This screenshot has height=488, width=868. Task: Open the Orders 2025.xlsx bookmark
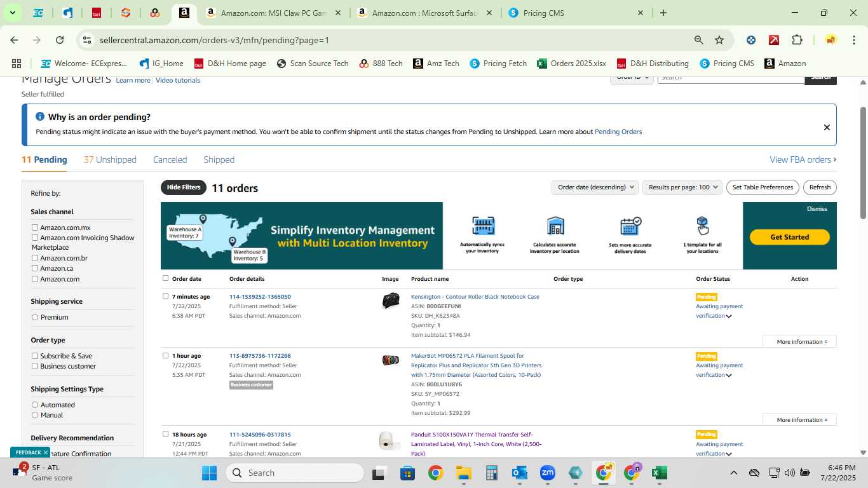(571, 64)
